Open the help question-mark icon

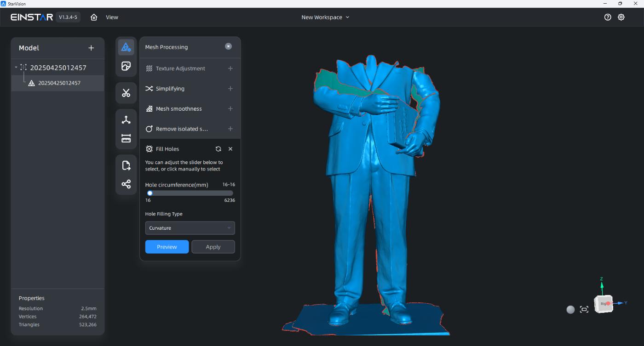(x=608, y=17)
